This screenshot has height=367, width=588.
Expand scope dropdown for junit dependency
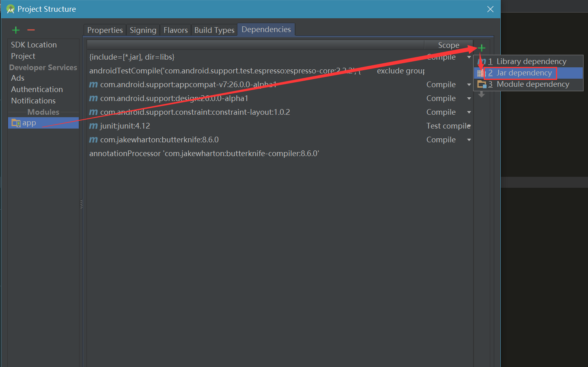469,126
